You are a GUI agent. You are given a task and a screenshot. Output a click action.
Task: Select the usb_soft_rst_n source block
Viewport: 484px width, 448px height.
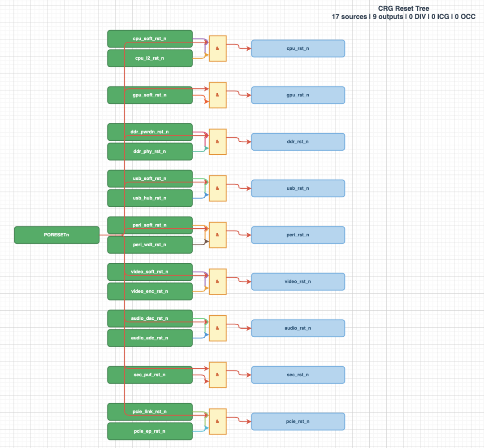pos(150,178)
